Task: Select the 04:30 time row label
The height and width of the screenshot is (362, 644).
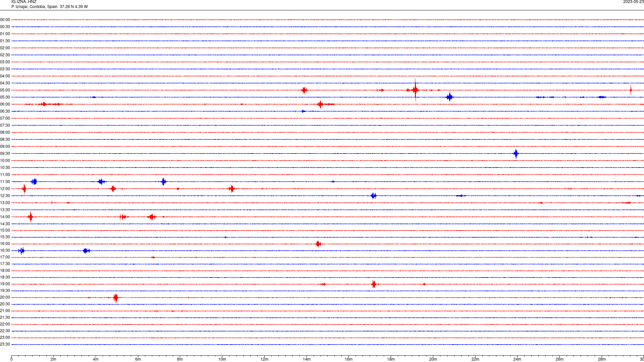Action: [5, 83]
